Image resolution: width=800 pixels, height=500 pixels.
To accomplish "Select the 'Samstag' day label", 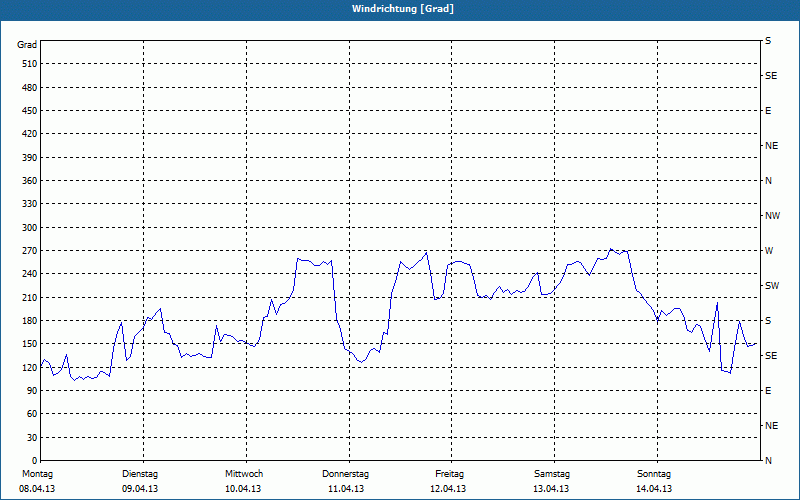I will click(x=552, y=474).
